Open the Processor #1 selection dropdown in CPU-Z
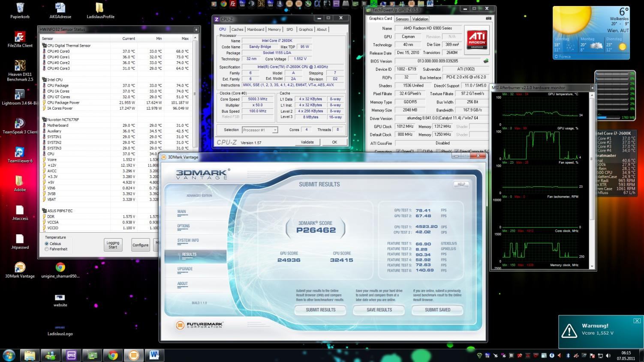644x362 pixels. [x=260, y=130]
